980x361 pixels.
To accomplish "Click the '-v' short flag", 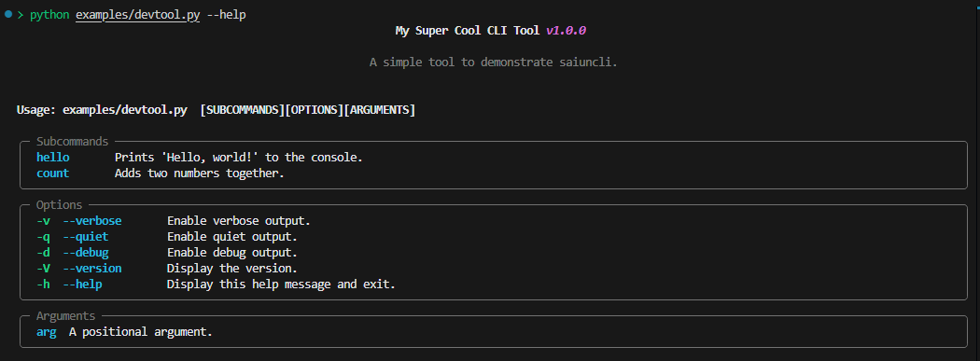I will (43, 221).
